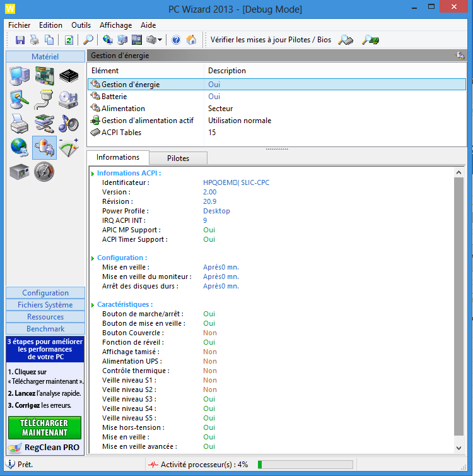Click the Copy icon in the toolbar
Viewport: 473px width, 476px height.
pyautogui.click(x=49, y=40)
